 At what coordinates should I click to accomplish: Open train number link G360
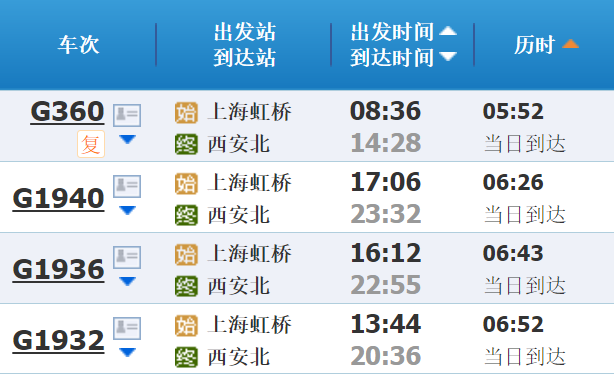pos(67,112)
